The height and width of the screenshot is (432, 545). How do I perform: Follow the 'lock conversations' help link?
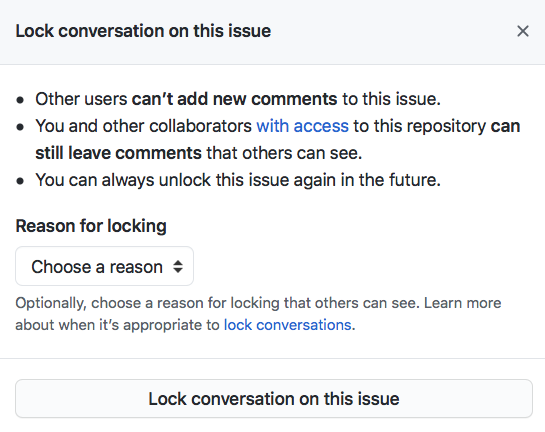point(287,325)
